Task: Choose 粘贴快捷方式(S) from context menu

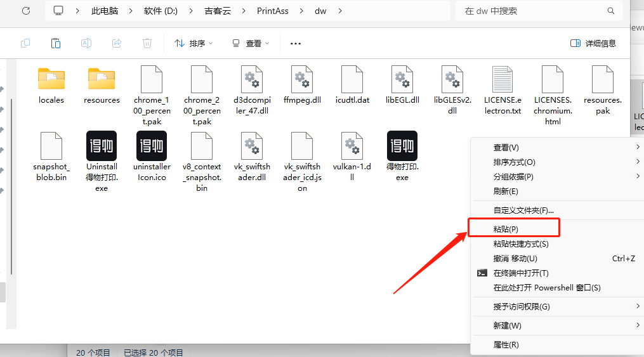Action: (x=558, y=243)
